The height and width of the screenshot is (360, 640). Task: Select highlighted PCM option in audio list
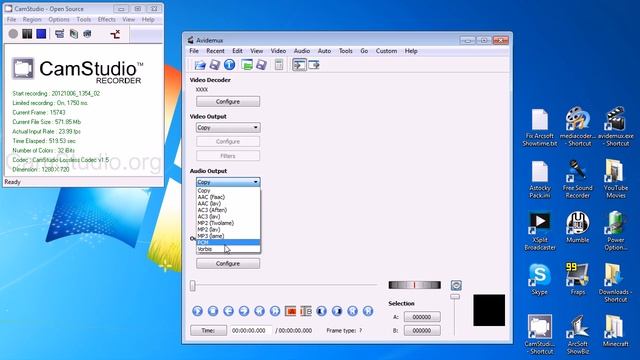(228, 242)
